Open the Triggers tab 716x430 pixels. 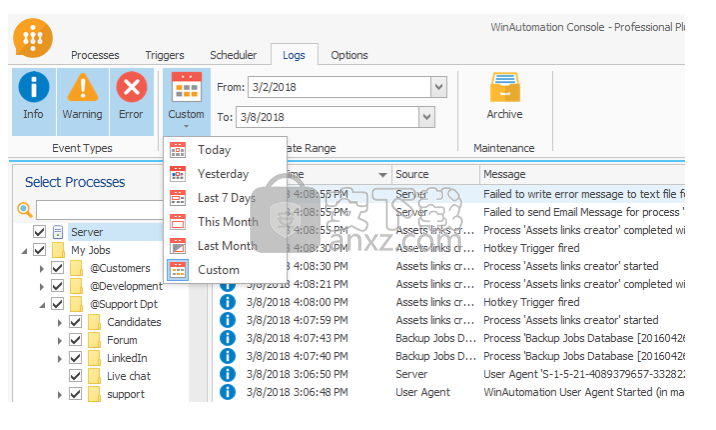click(165, 55)
